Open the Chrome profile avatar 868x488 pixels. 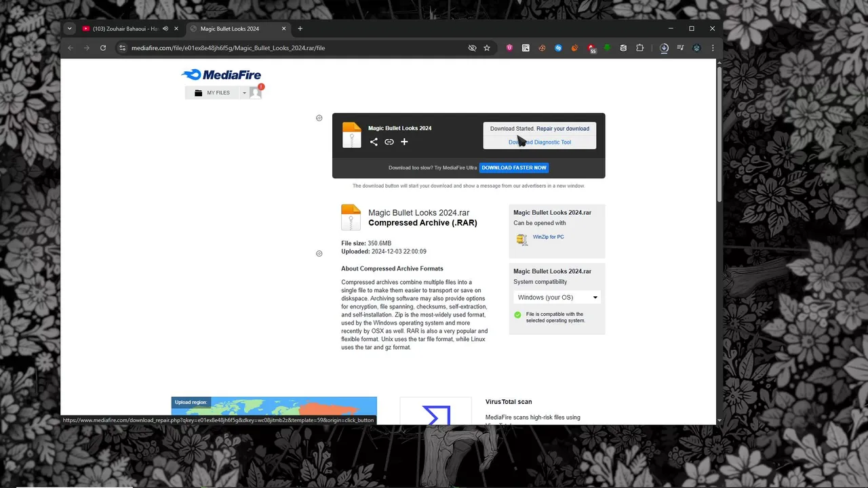696,48
